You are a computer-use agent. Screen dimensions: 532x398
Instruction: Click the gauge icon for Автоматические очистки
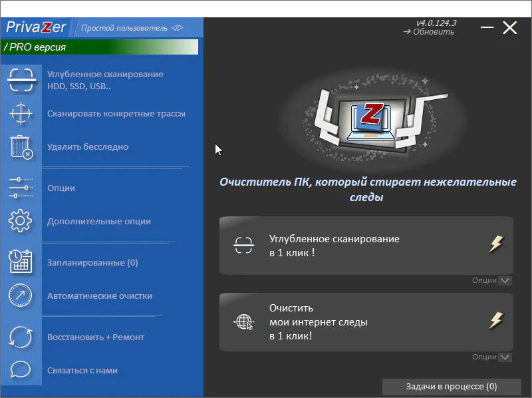pos(21,295)
